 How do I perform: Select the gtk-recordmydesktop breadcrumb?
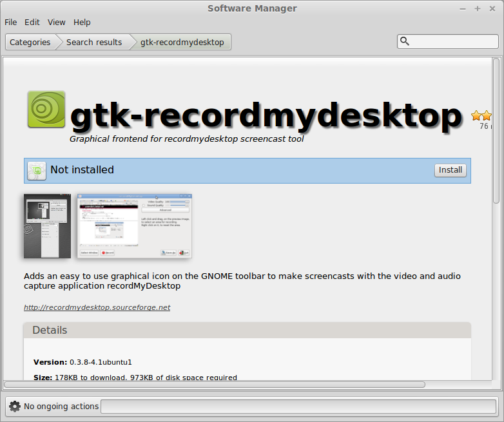pyautogui.click(x=182, y=42)
